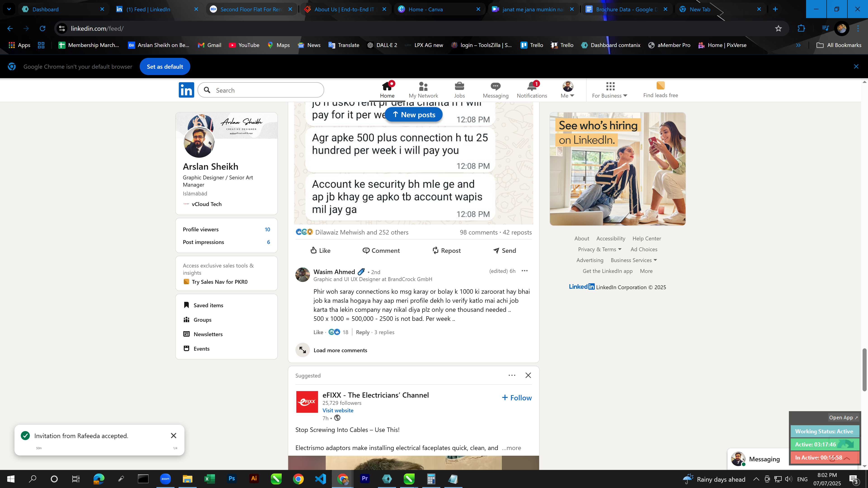Open All Bookmarks folder

[x=838, y=45]
